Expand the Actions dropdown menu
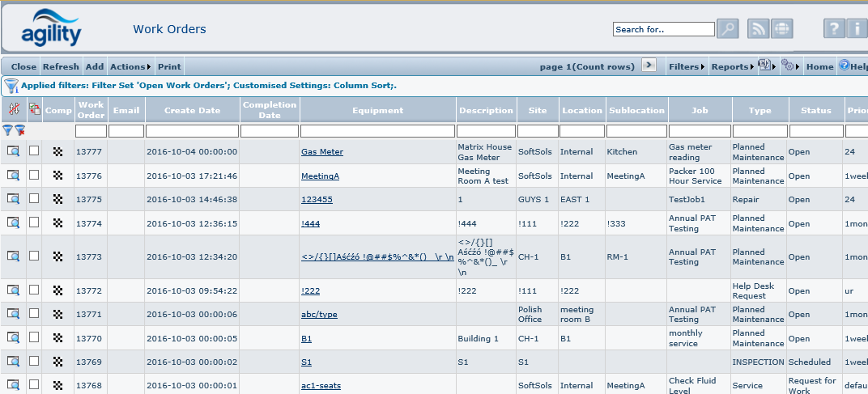The height and width of the screenshot is (394, 868). tap(130, 66)
